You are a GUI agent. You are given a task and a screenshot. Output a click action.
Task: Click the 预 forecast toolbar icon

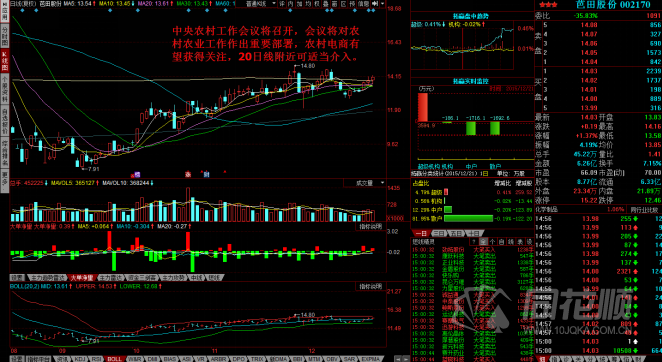point(352,4)
